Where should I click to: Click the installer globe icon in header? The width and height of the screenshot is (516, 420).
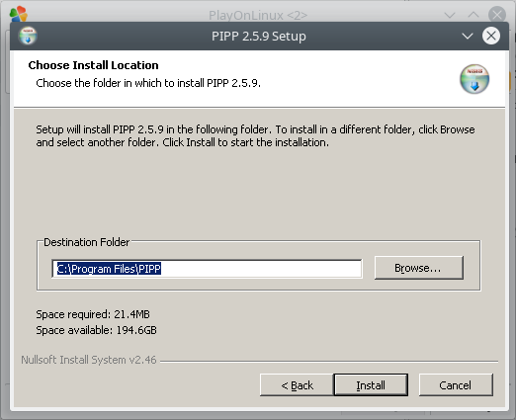coord(474,79)
